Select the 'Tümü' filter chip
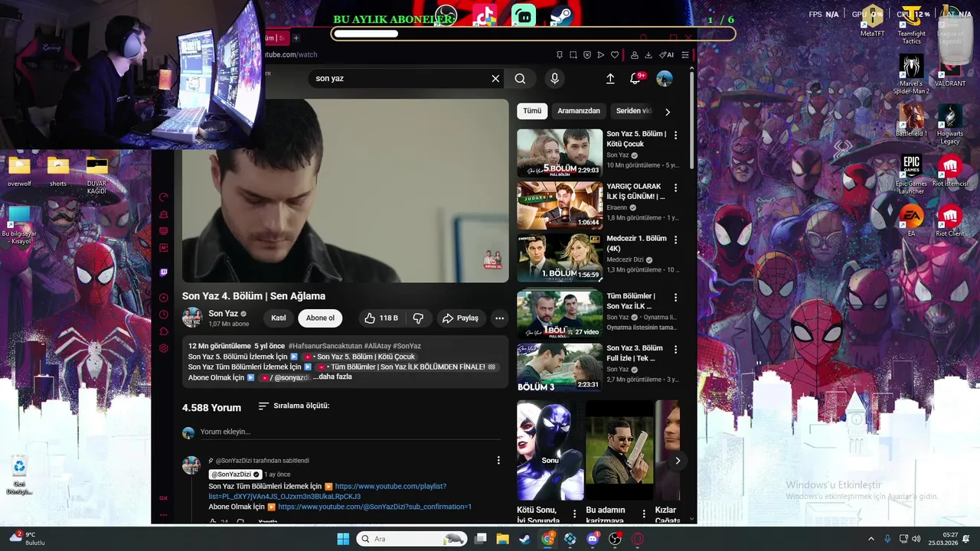 tap(532, 111)
